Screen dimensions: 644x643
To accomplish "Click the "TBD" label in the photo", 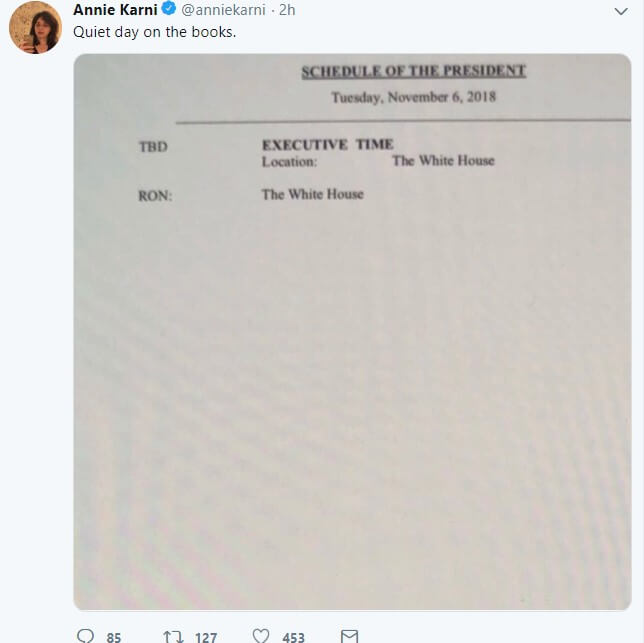I will [153, 148].
